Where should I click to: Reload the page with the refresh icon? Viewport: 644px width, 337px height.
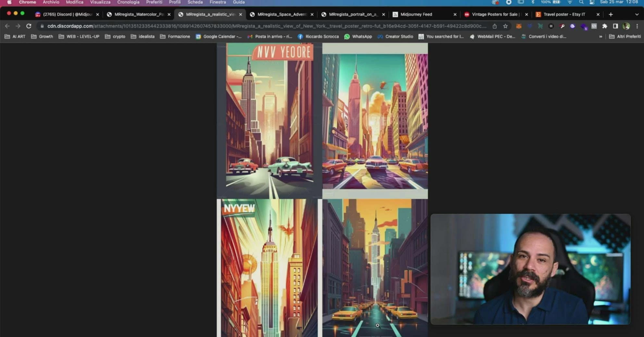point(29,26)
